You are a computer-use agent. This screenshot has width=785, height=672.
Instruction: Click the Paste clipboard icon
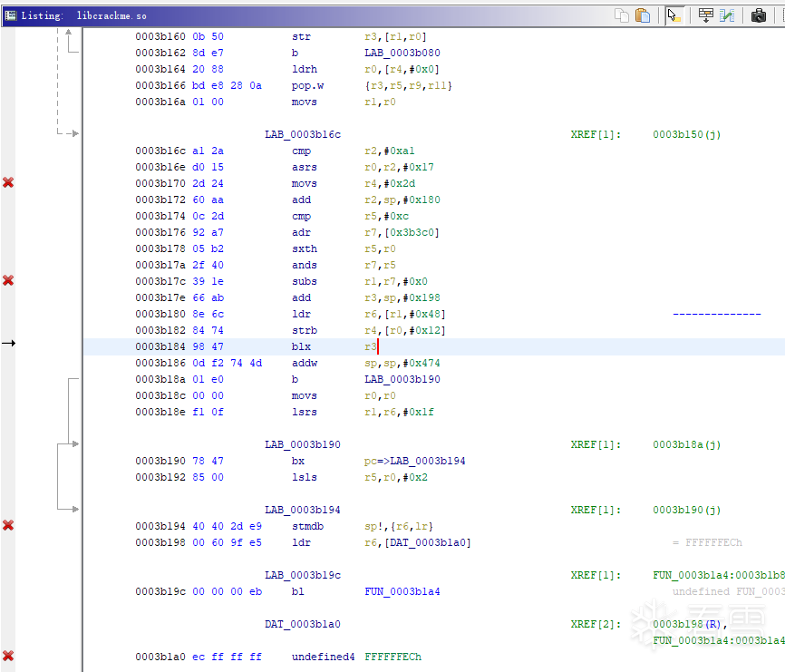click(x=643, y=15)
